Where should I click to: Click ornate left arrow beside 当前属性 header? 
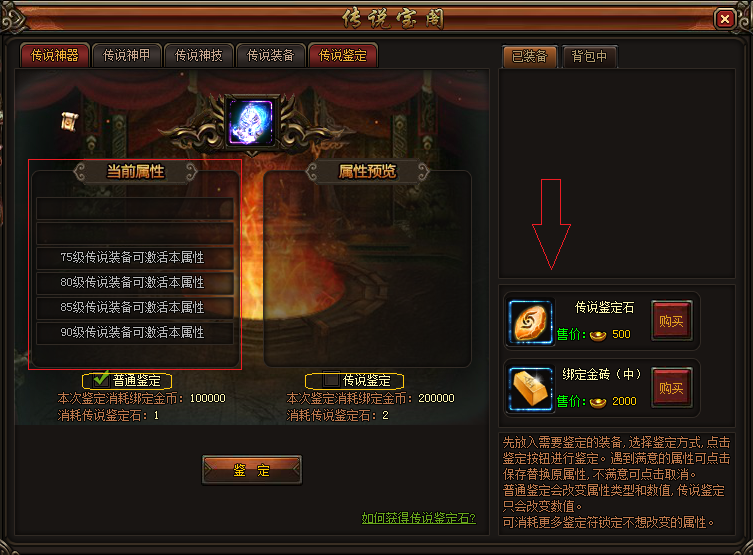point(80,172)
